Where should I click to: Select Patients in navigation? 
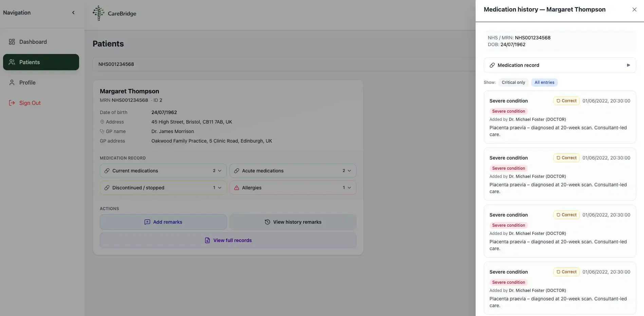pos(41,62)
